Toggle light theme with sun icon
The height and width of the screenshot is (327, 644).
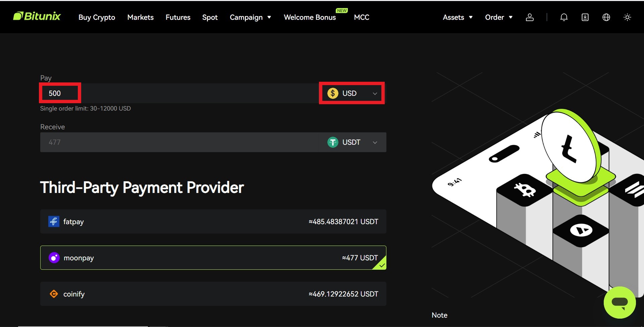point(627,17)
